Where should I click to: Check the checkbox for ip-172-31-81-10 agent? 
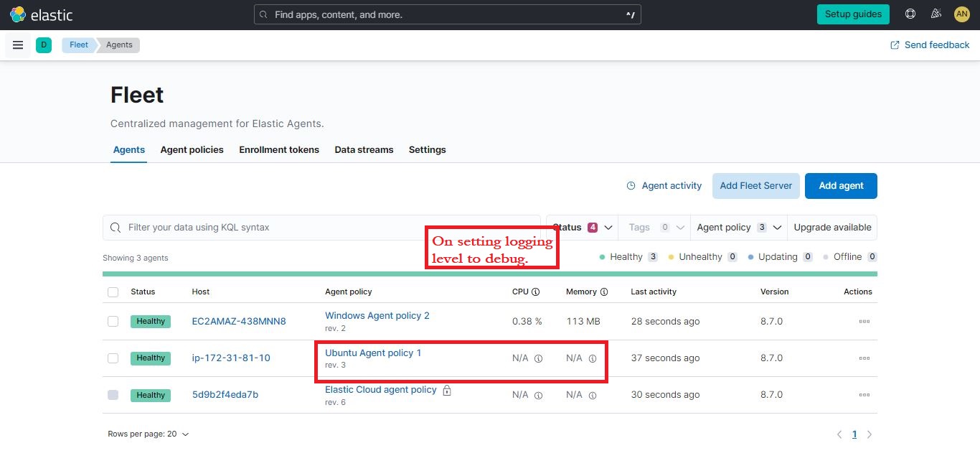point(113,358)
